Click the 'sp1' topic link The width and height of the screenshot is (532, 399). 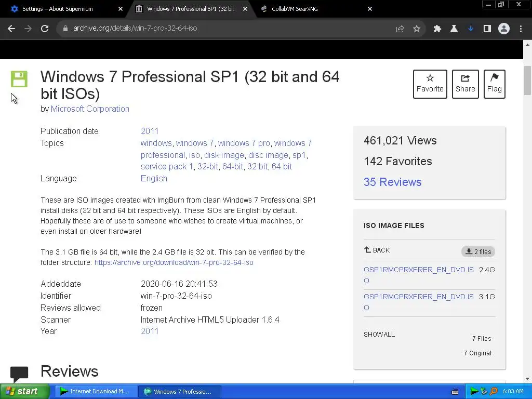pyautogui.click(x=299, y=155)
